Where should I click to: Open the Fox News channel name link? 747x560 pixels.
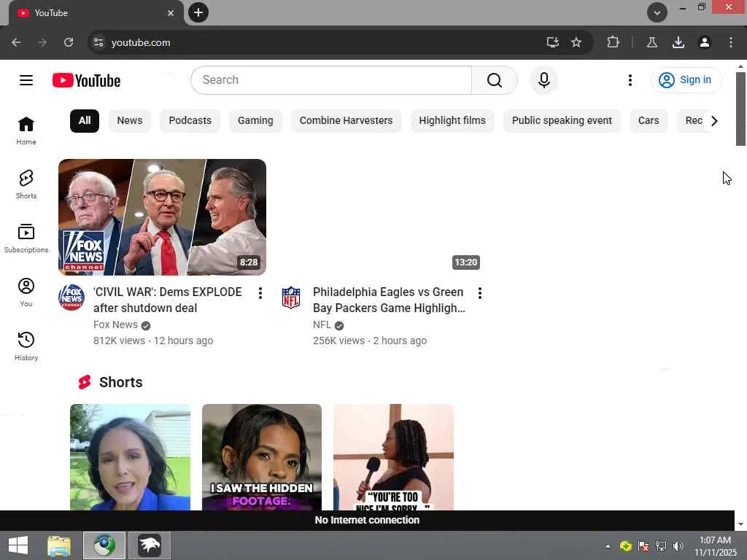click(x=115, y=324)
